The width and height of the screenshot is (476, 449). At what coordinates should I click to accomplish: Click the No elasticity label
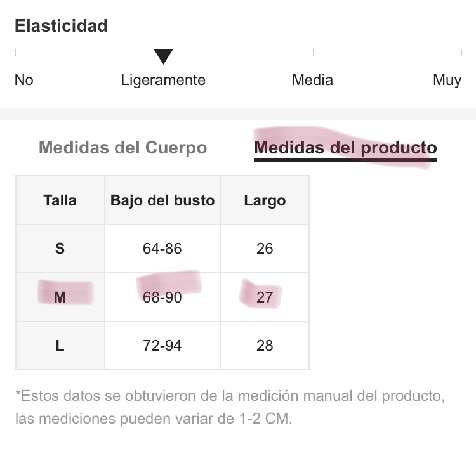click(24, 80)
